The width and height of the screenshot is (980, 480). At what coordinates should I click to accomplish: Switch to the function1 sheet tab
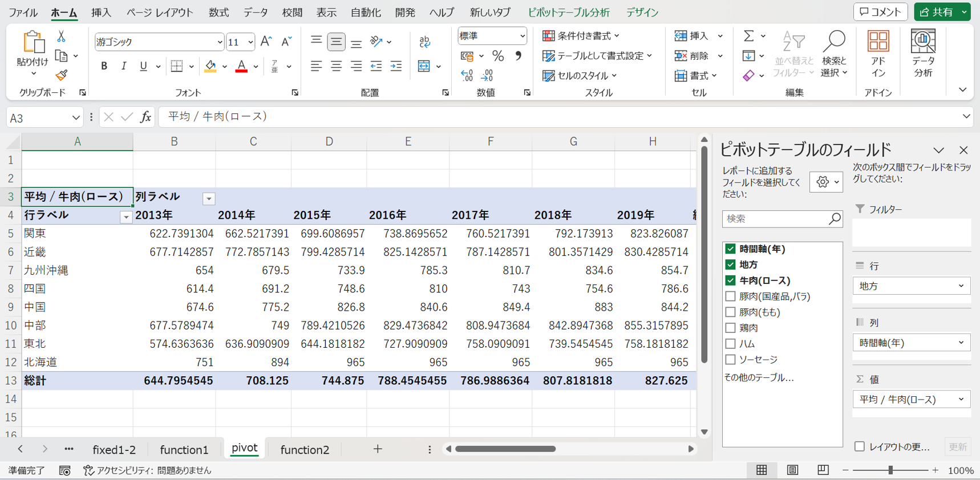coord(184,450)
